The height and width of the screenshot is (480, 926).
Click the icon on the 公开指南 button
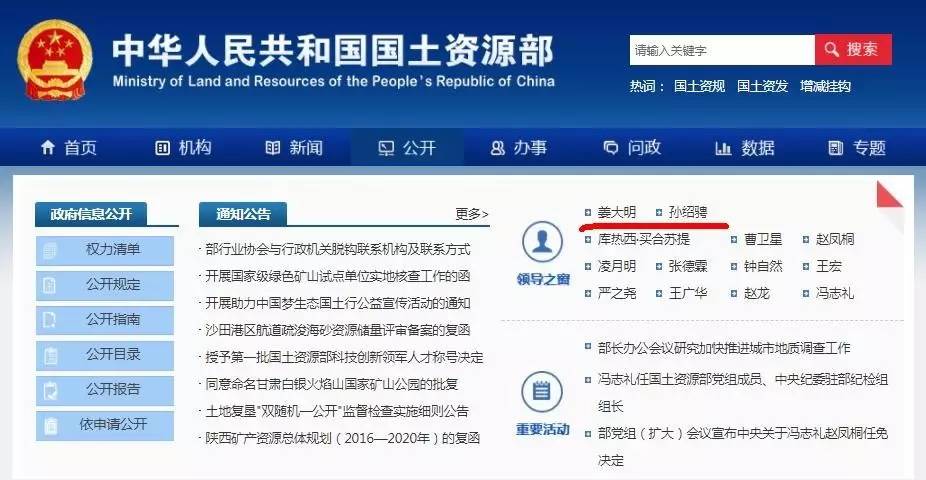50,320
